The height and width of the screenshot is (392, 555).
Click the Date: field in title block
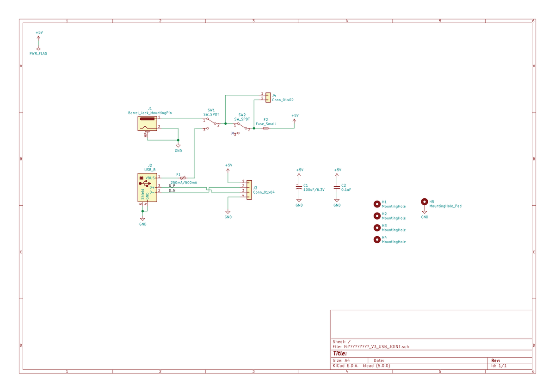pyautogui.click(x=379, y=361)
